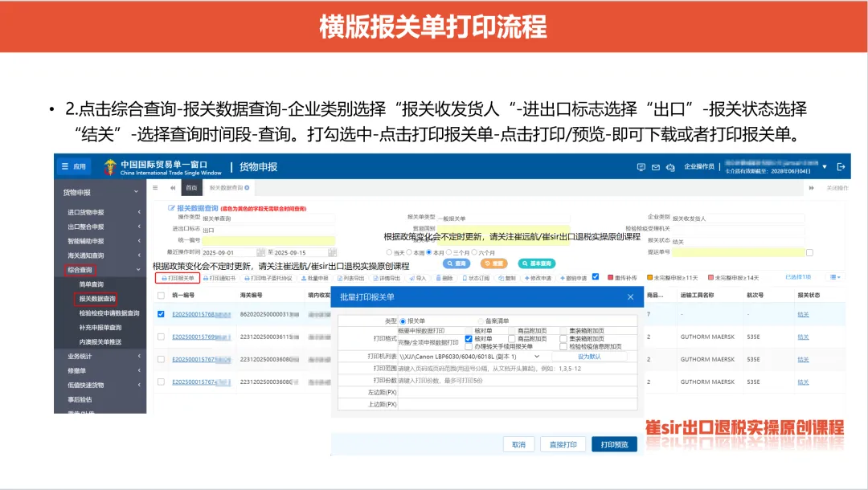Select the 当天 time range radio

(389, 252)
